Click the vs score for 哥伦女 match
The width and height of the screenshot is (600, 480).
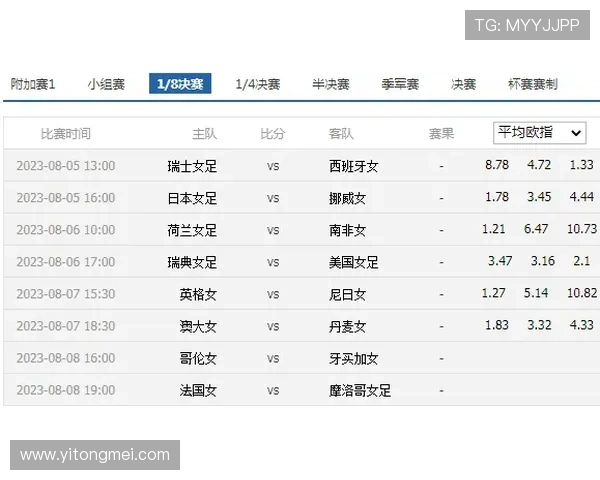pos(273,359)
